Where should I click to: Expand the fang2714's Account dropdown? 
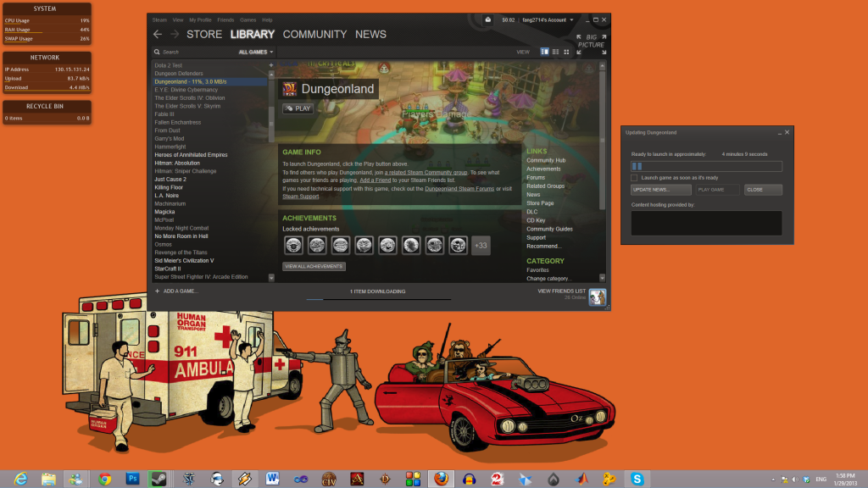[x=548, y=20]
